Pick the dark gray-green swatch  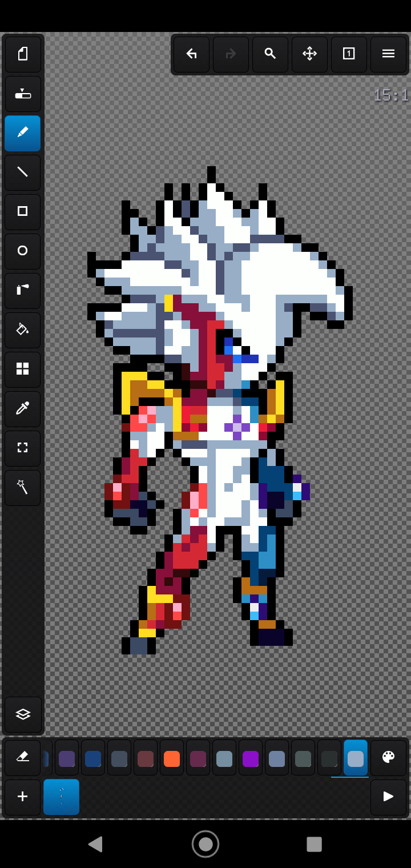tap(303, 758)
